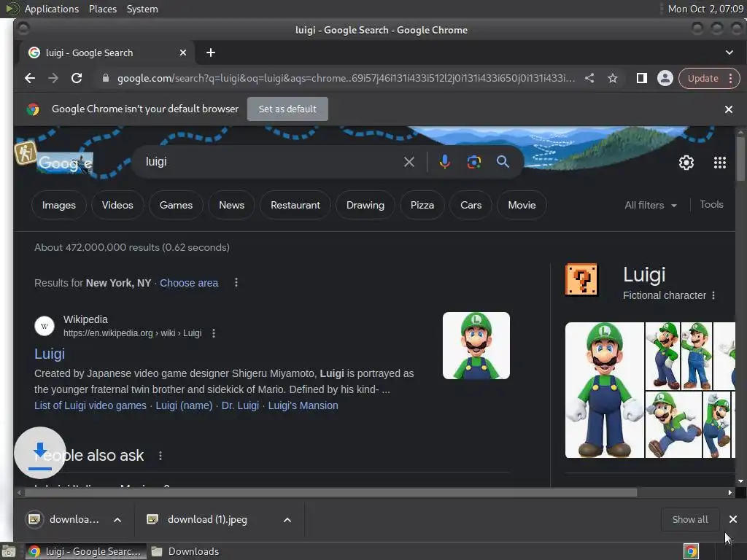
Task: Filter results by Images
Action: point(58,205)
